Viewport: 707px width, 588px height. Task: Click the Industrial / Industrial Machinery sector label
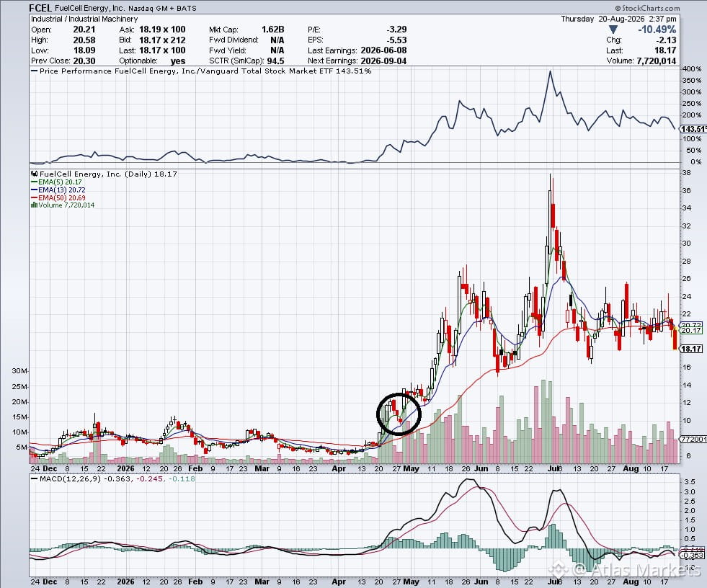pos(84,19)
